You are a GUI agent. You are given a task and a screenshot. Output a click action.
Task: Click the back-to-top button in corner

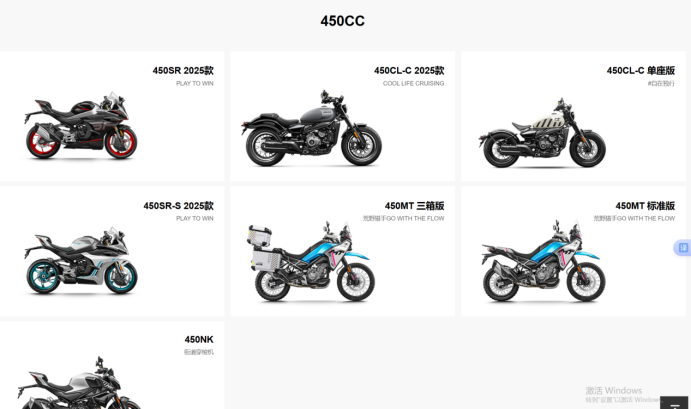pos(674,402)
